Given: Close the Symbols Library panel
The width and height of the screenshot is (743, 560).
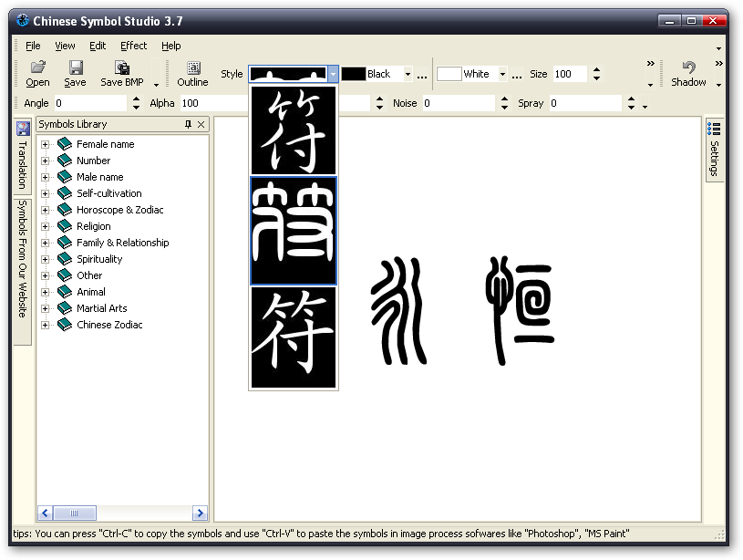Looking at the screenshot, I should (201, 124).
